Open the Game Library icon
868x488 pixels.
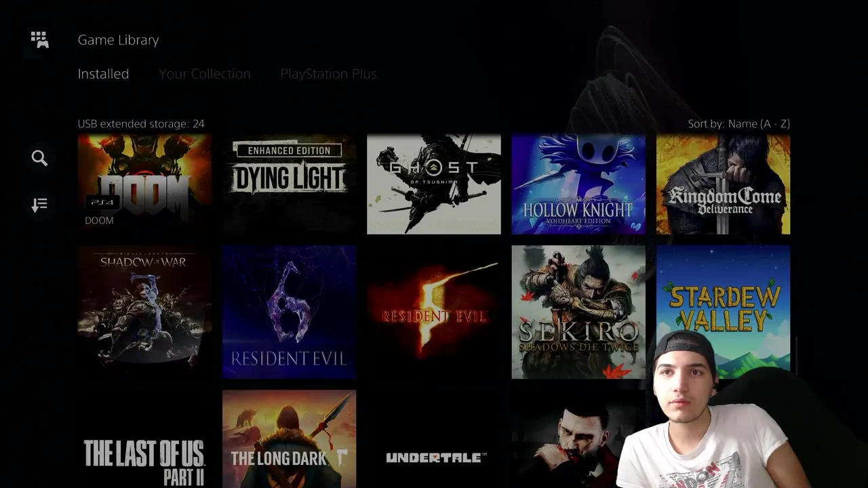click(x=39, y=40)
